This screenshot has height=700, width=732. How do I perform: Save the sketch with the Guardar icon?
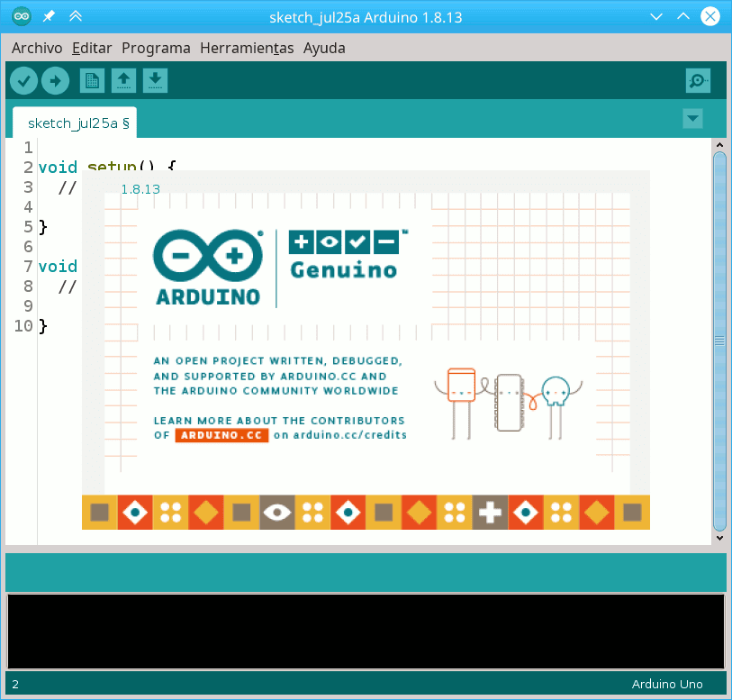pos(155,80)
